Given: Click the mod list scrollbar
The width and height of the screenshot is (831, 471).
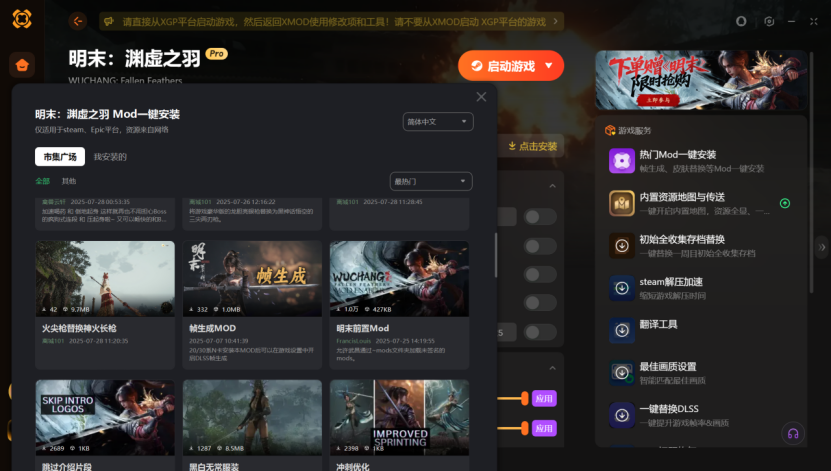Looking at the screenshot, I should (x=496, y=255).
